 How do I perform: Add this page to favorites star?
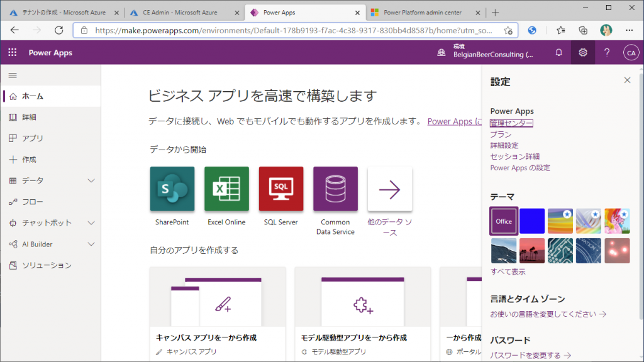tap(508, 30)
